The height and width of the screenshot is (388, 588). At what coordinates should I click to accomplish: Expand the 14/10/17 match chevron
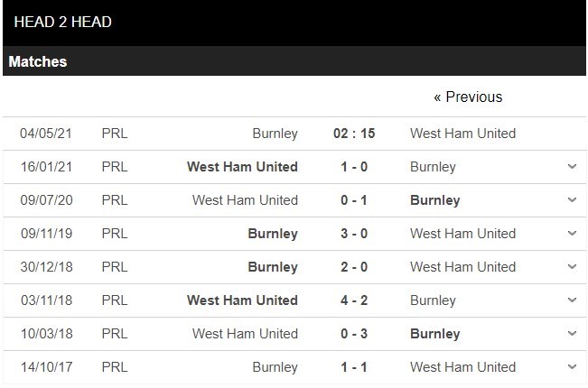click(572, 367)
